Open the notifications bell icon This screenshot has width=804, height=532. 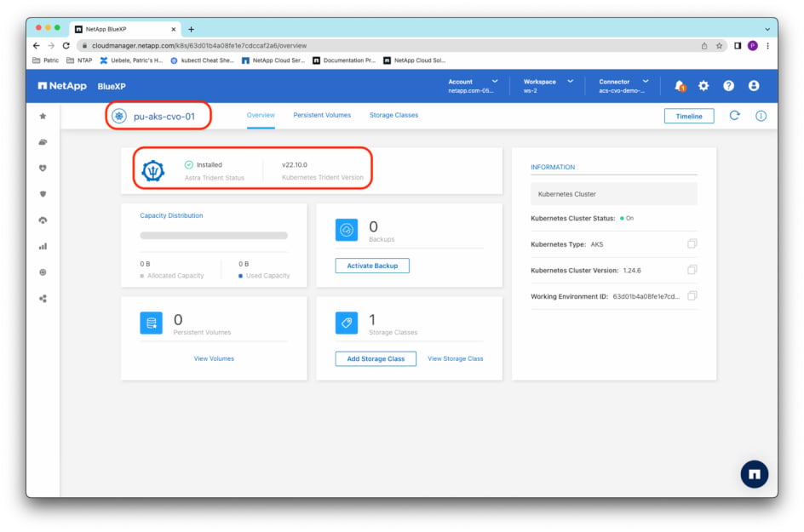click(680, 86)
